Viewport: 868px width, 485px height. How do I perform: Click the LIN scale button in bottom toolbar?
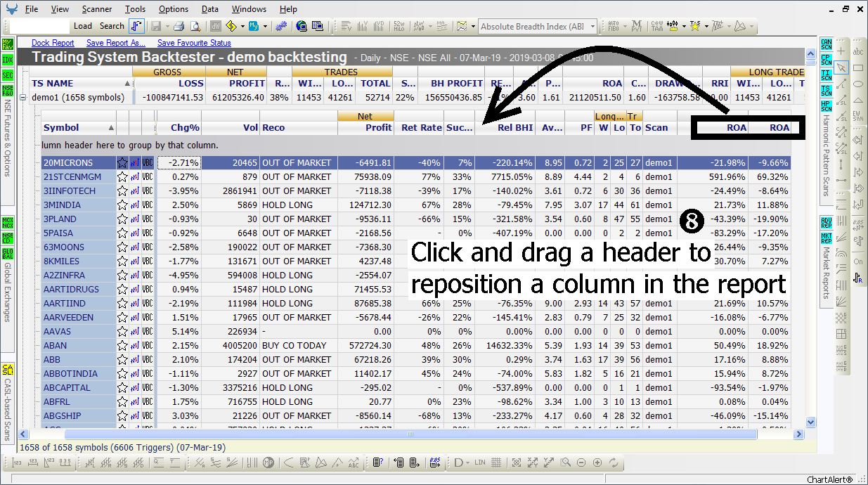[x=480, y=463]
